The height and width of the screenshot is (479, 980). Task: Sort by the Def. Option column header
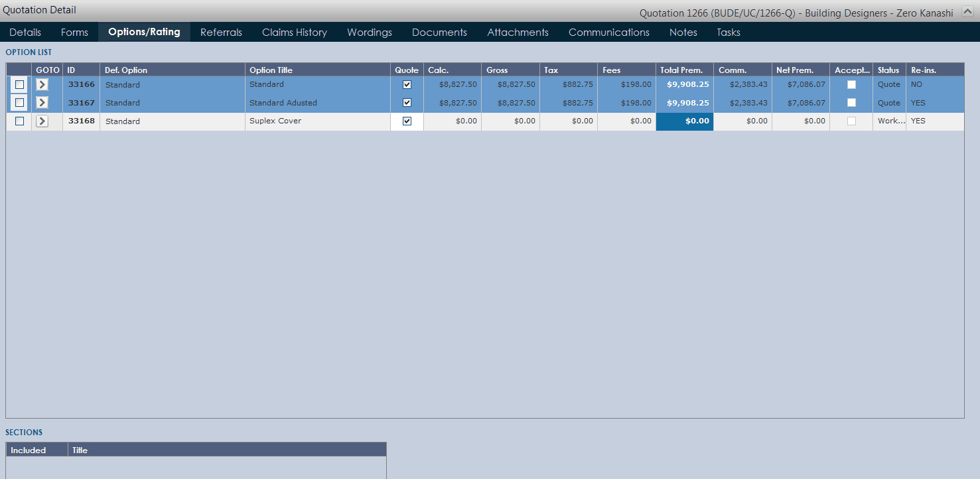click(173, 70)
